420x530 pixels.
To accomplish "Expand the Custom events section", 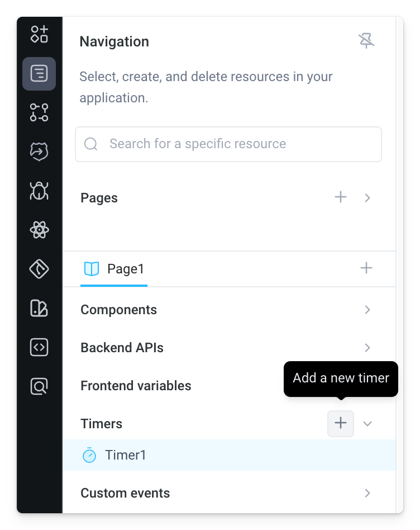I will 367,493.
